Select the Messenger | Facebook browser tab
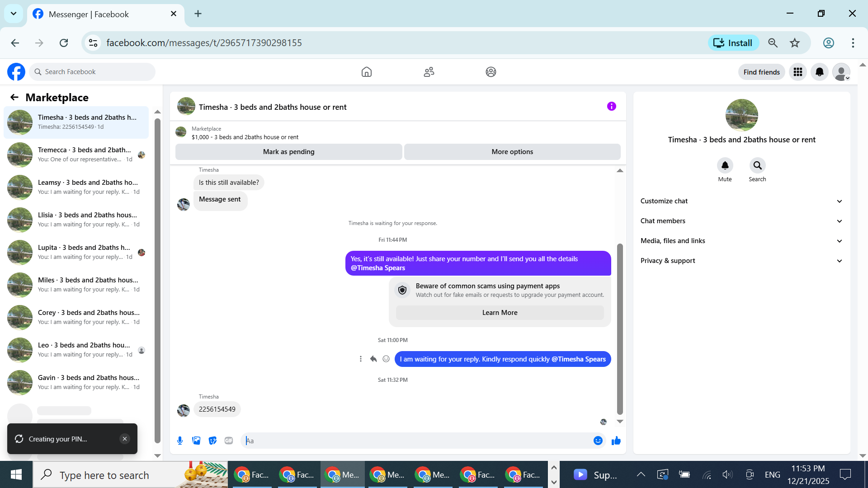Image resolution: width=868 pixels, height=488 pixels. 106,14
